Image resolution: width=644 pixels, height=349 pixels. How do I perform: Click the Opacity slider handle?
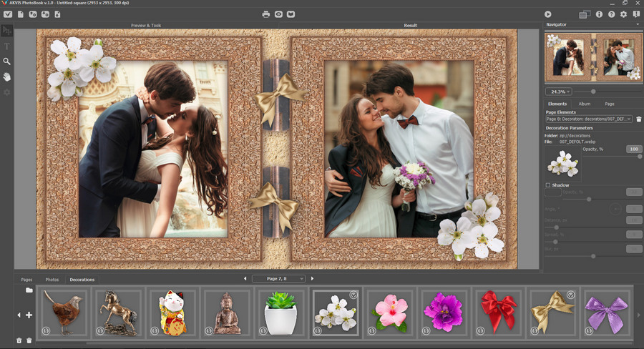tap(640, 157)
